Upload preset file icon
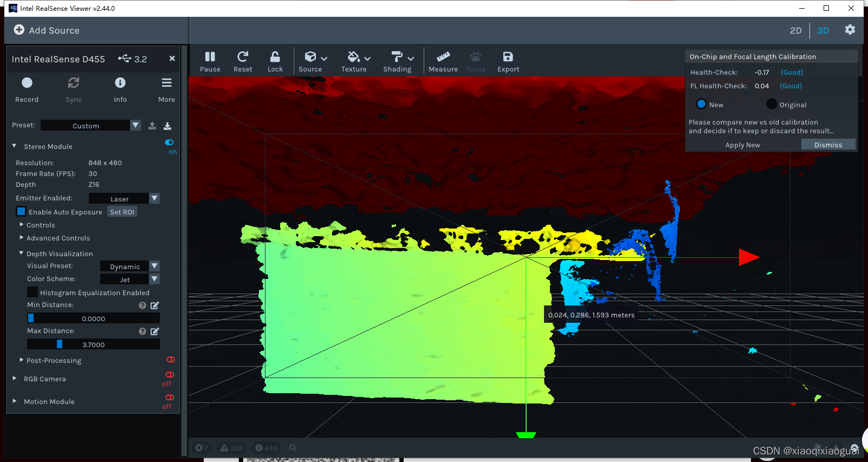 tap(152, 126)
